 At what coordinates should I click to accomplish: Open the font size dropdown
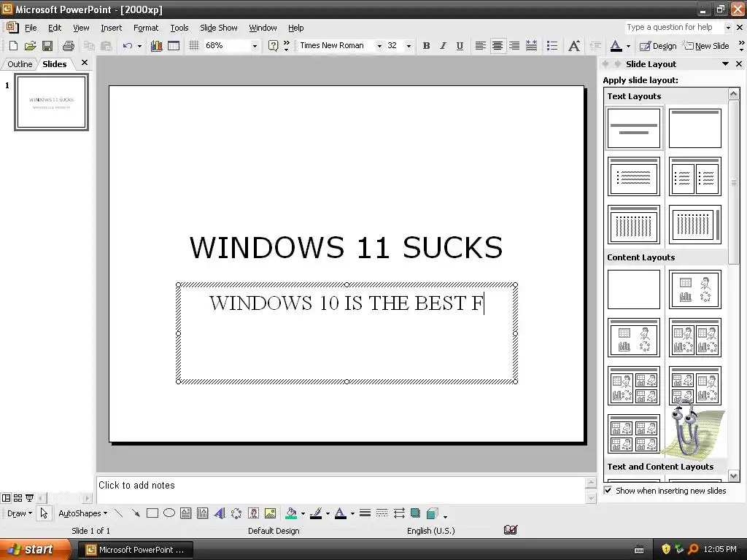(x=409, y=46)
